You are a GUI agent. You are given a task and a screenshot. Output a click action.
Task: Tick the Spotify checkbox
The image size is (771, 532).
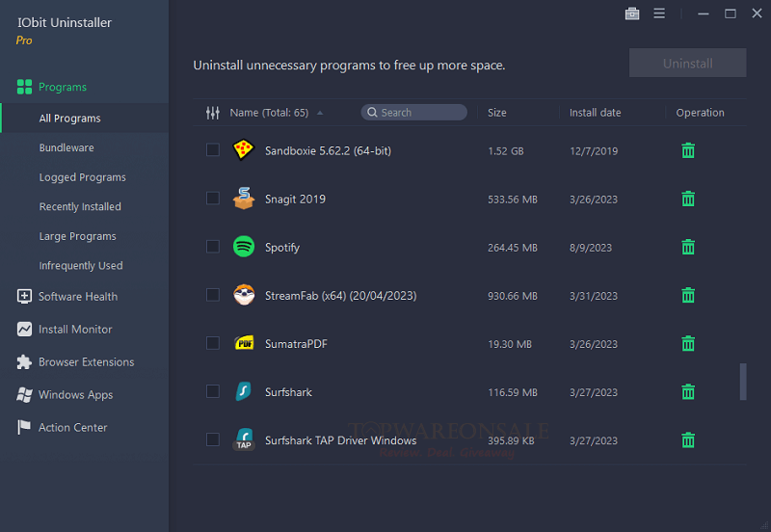pos(213,247)
